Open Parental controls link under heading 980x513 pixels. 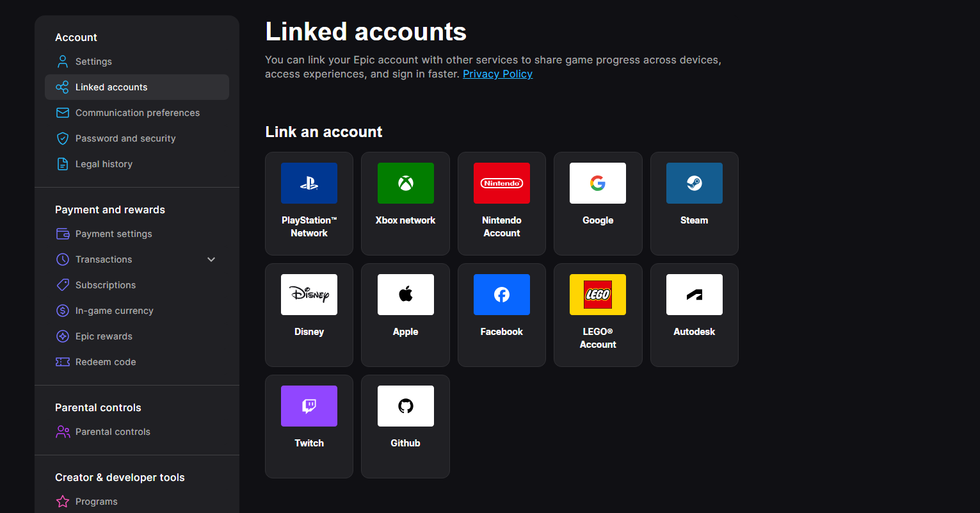(x=113, y=432)
